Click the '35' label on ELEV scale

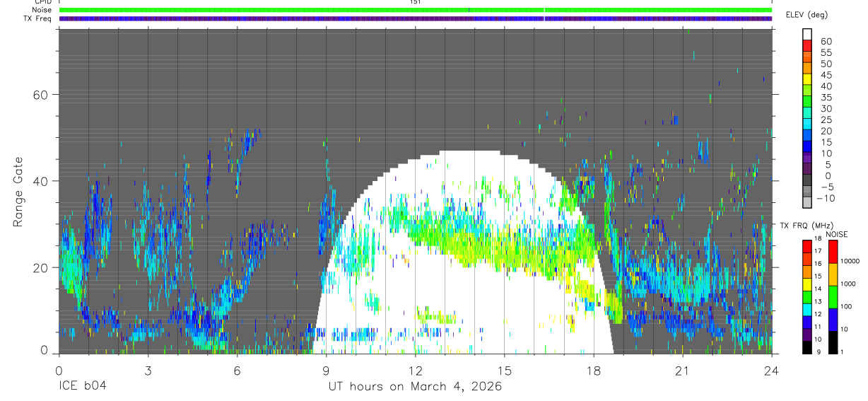826,98
